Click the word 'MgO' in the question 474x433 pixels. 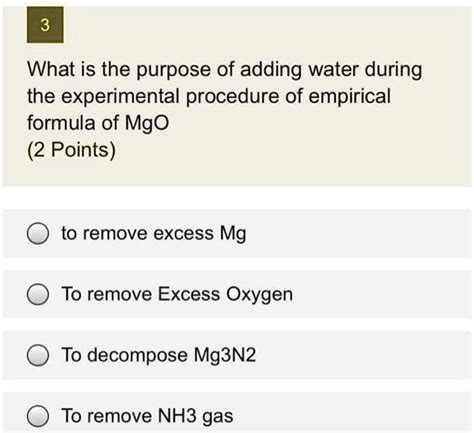(x=147, y=123)
